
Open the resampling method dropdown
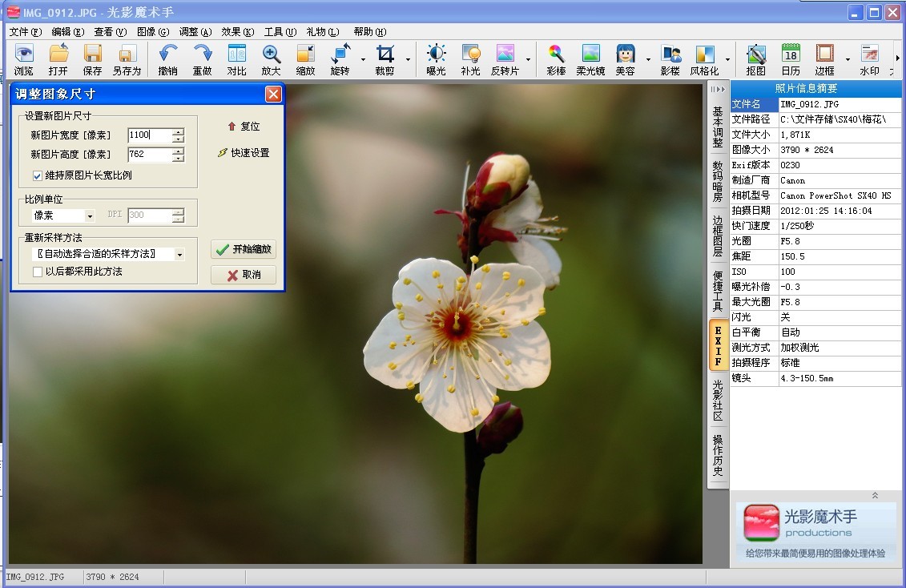point(179,254)
